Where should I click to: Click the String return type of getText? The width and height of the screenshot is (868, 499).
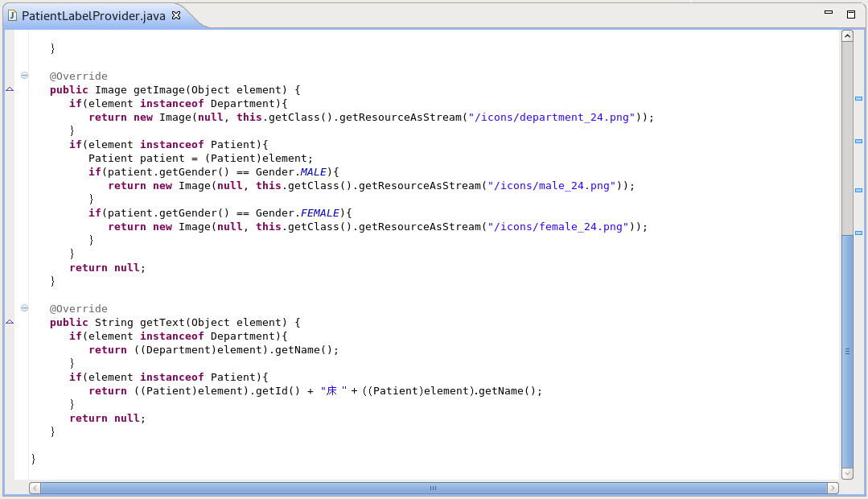pos(114,322)
